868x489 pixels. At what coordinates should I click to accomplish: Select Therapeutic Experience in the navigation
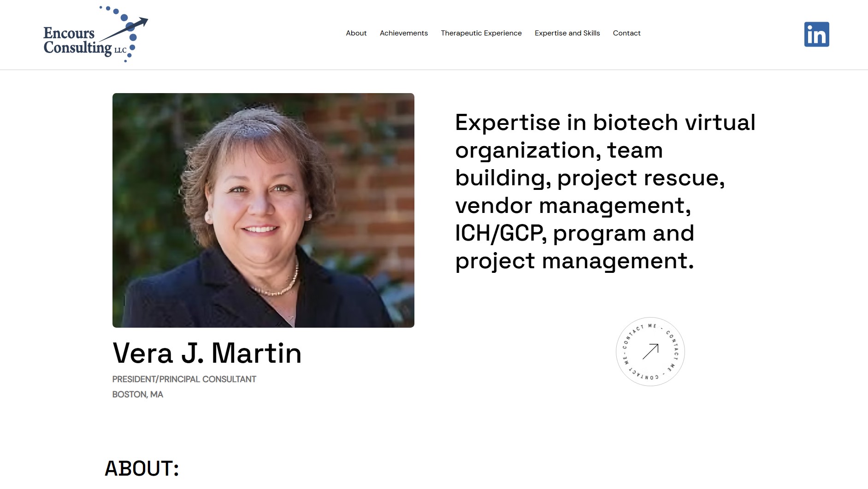click(x=481, y=33)
